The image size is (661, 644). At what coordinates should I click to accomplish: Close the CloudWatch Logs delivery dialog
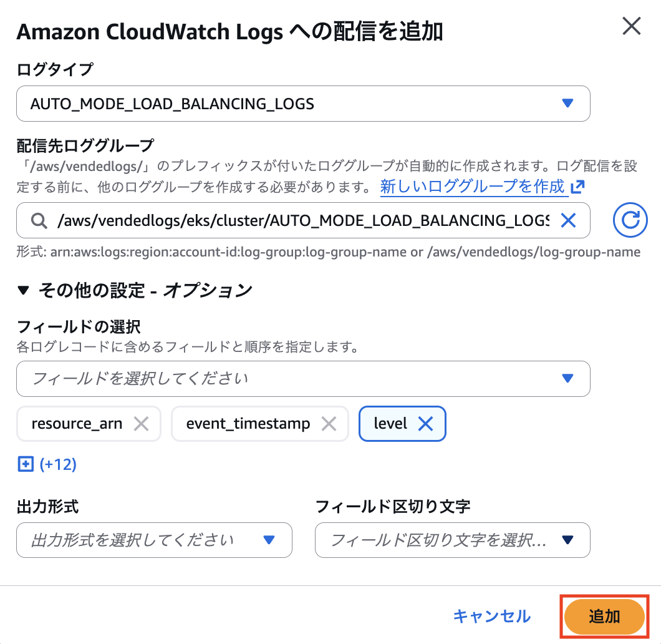(x=632, y=26)
